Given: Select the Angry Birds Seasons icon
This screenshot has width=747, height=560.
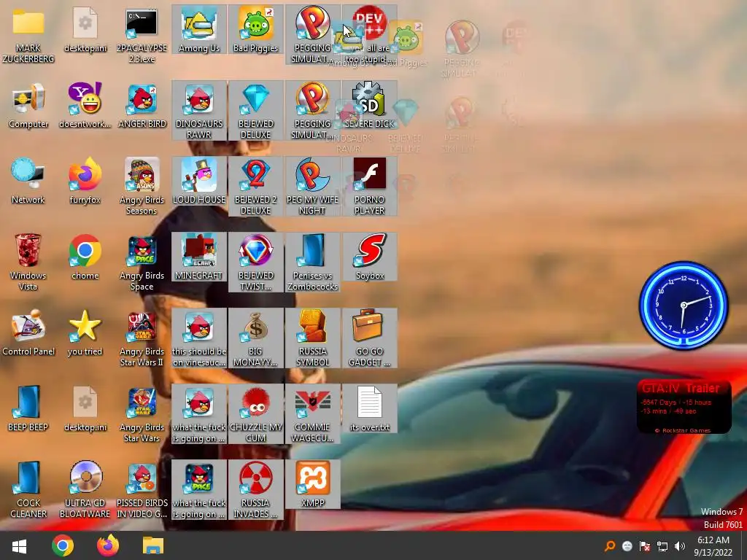Looking at the screenshot, I should click(142, 187).
